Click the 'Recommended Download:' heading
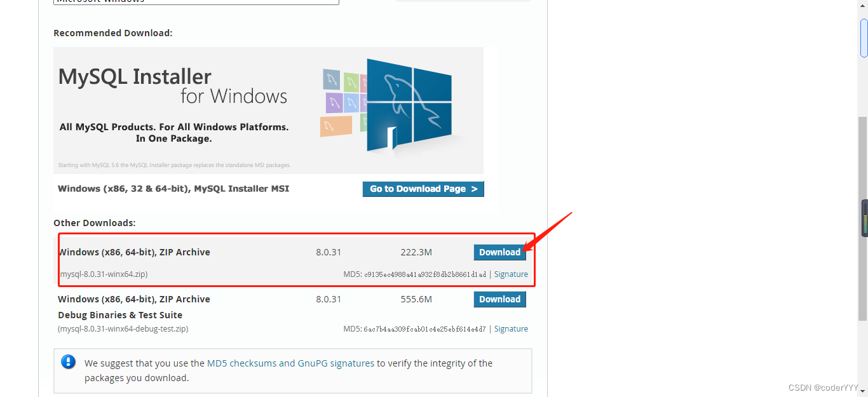Image resolution: width=868 pixels, height=397 pixels. [113, 33]
